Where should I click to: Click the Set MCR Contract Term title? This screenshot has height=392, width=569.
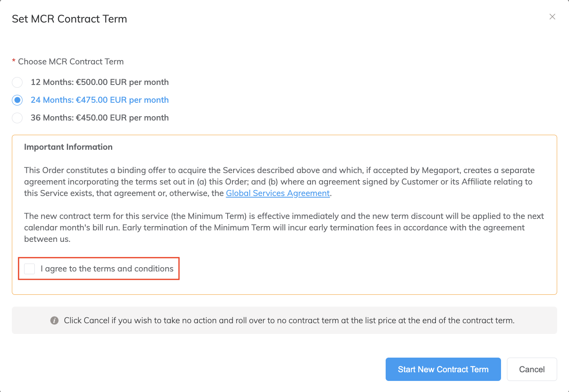point(70,19)
